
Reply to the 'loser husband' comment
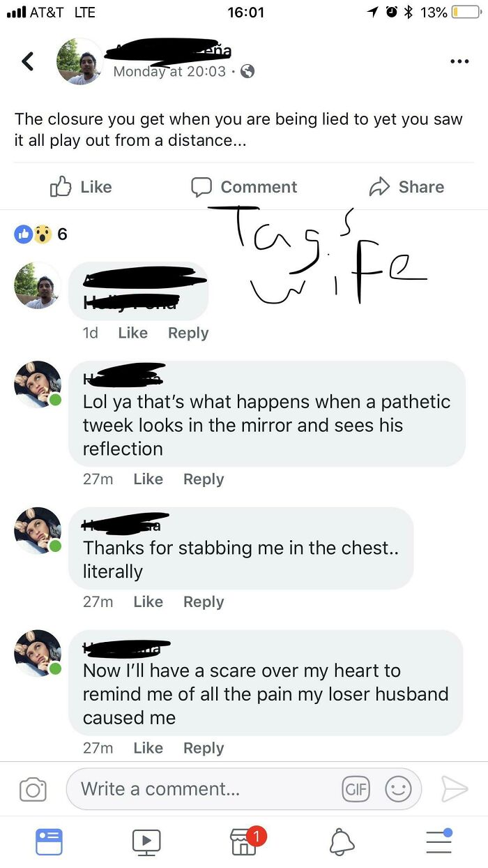click(x=204, y=747)
